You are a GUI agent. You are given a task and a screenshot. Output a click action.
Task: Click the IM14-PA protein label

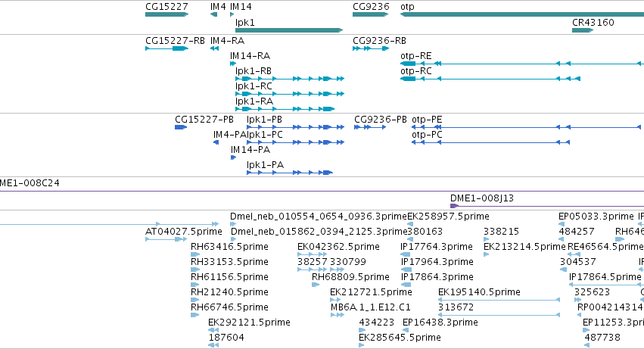250,150
